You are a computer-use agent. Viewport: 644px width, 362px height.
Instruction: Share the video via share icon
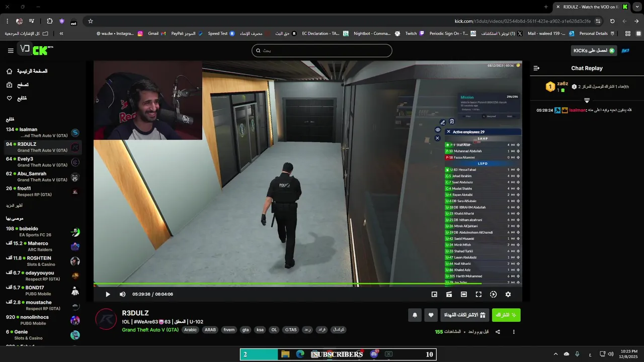tap(498, 332)
